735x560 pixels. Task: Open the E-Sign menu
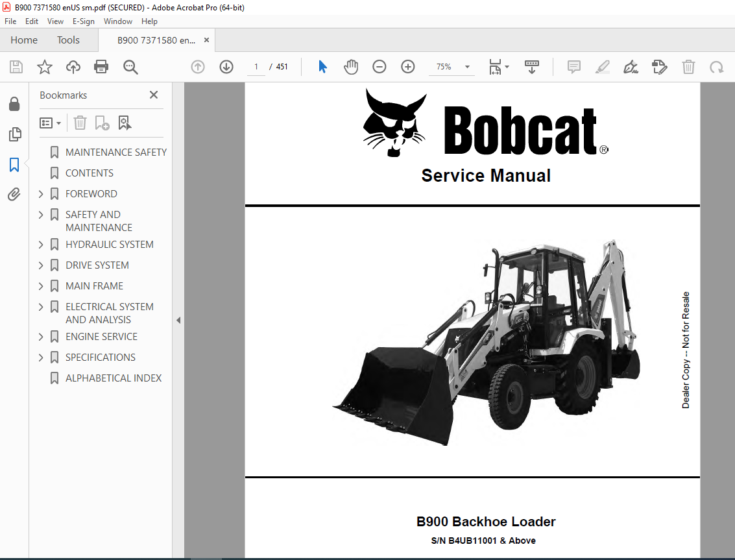click(x=84, y=21)
